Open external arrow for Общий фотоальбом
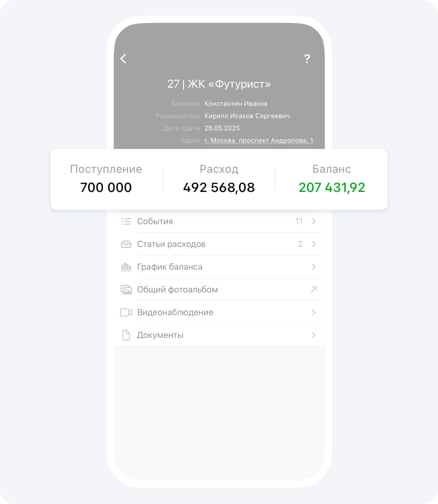The height and width of the screenshot is (504, 438). [314, 290]
